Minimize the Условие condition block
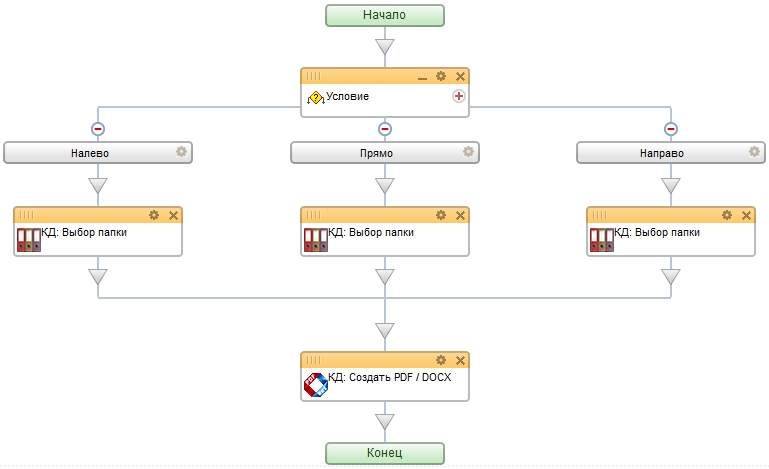Viewport: 769px width, 469px height. tap(422, 77)
